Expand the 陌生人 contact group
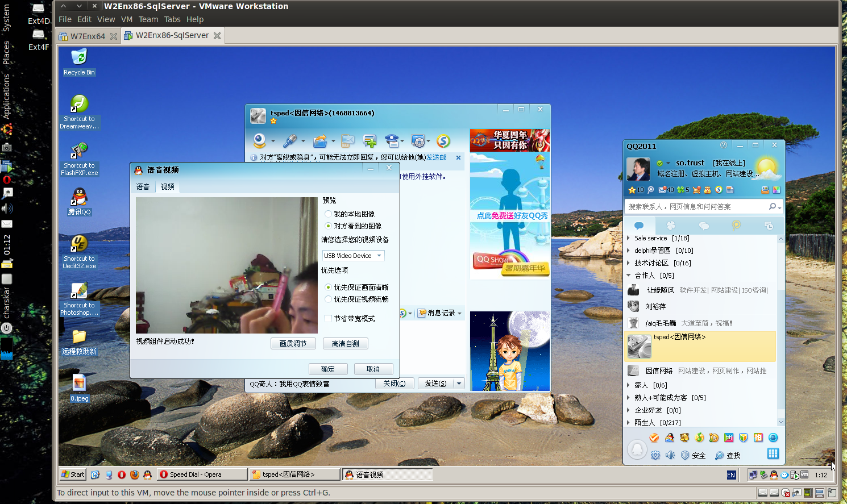Image resolution: width=847 pixels, height=504 pixels. tap(628, 423)
